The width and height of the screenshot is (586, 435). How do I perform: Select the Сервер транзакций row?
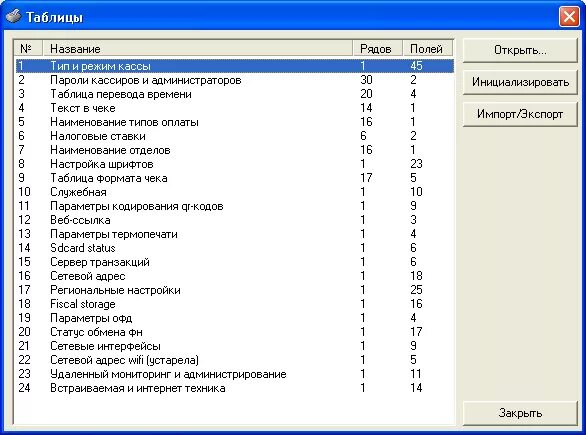click(x=235, y=262)
